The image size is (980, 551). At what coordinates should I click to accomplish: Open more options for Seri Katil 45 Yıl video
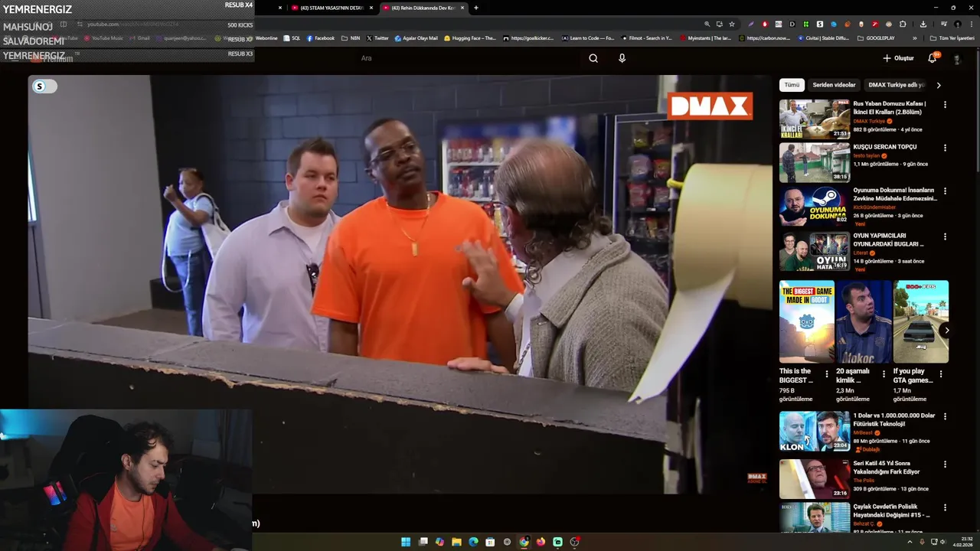(x=945, y=465)
